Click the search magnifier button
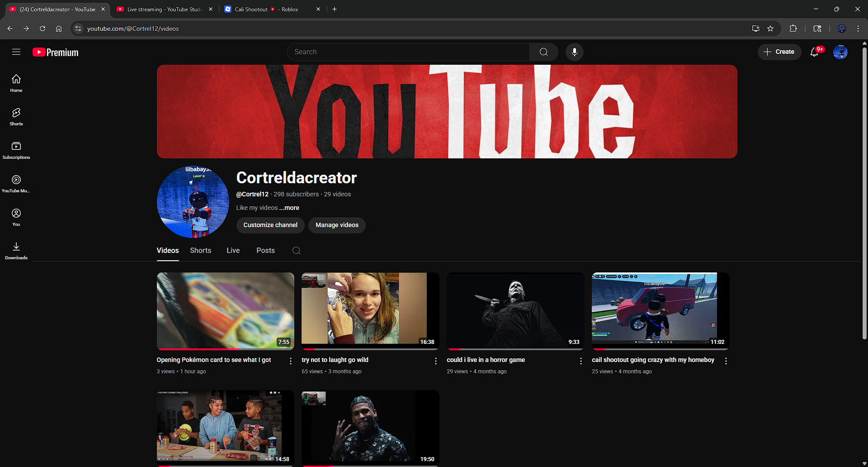This screenshot has width=868, height=467. click(x=543, y=52)
